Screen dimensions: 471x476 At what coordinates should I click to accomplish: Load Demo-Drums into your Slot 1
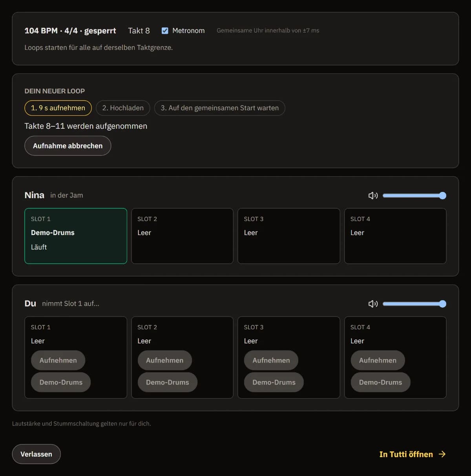61,382
